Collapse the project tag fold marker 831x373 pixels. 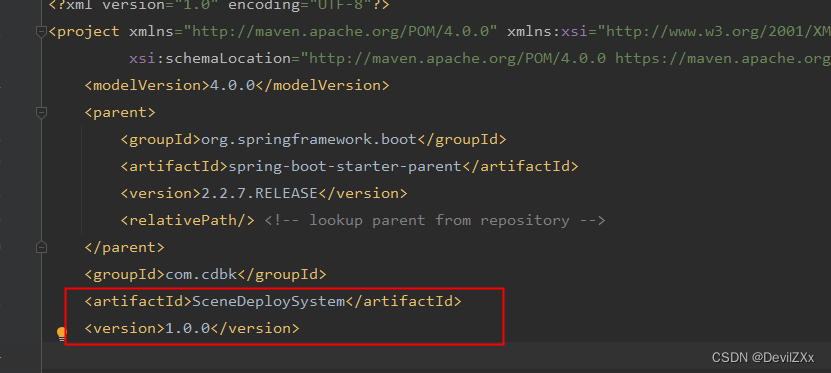pyautogui.click(x=41, y=32)
